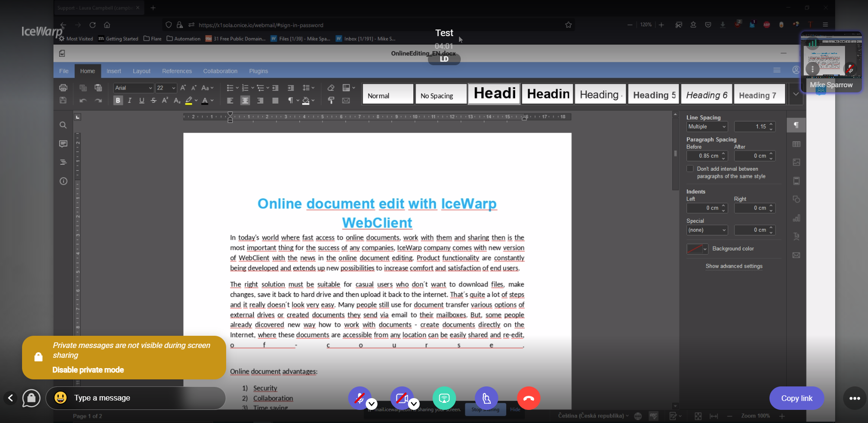End the call with the red button
868x423 pixels.
click(x=528, y=398)
